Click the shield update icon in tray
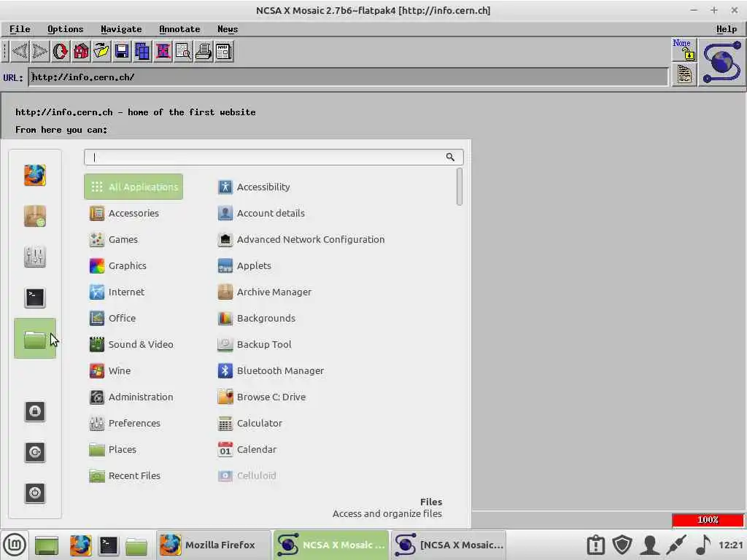The image size is (747, 560). click(622, 545)
